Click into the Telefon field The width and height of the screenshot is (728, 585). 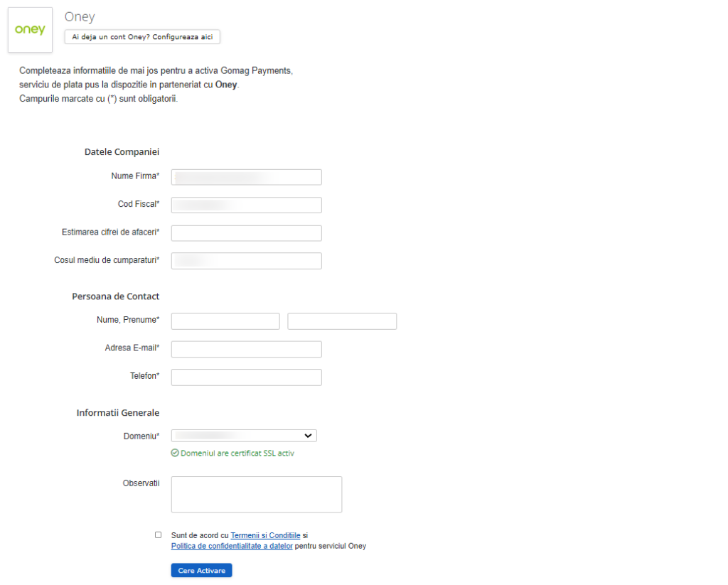tap(246, 377)
